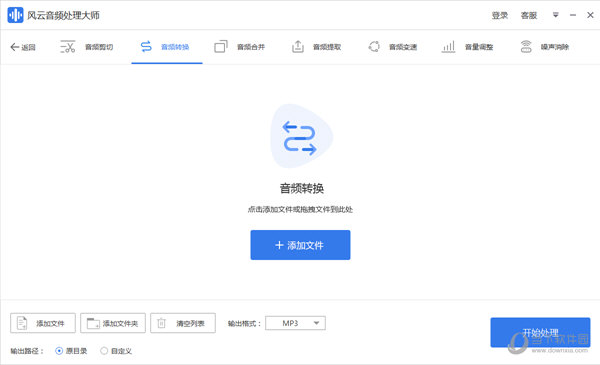Click the 清空列表 clear list button
Image resolution: width=600 pixels, height=365 pixels.
pos(183,323)
